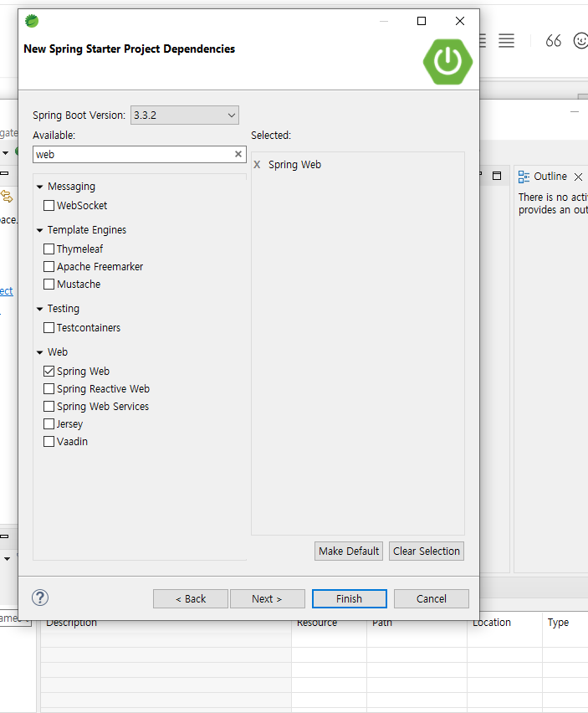
Task: Clear the web search filter text
Action: [238, 154]
